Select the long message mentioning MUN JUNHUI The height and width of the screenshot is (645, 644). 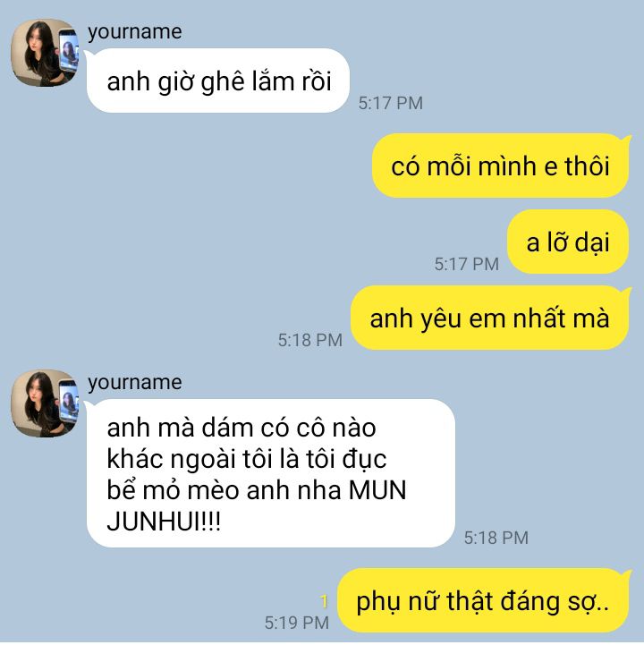pyautogui.click(x=271, y=473)
